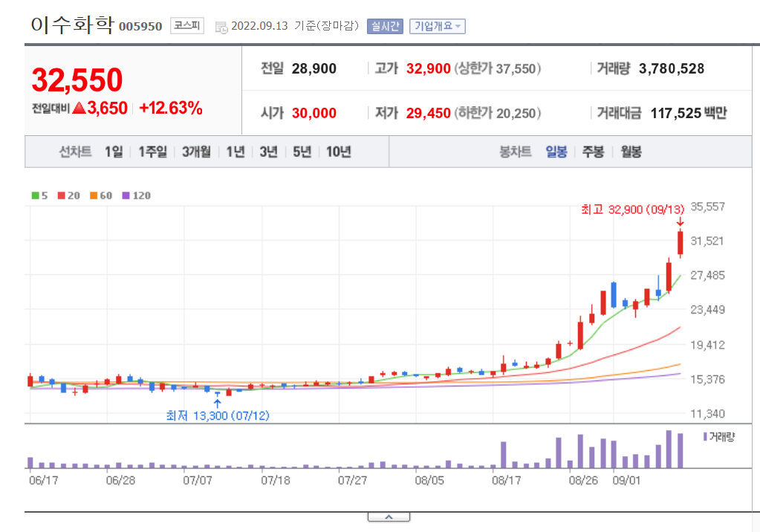Screen dimensions: 760x532
Task: Switch to the 월봉 monthly candle chart
Action: [x=631, y=152]
